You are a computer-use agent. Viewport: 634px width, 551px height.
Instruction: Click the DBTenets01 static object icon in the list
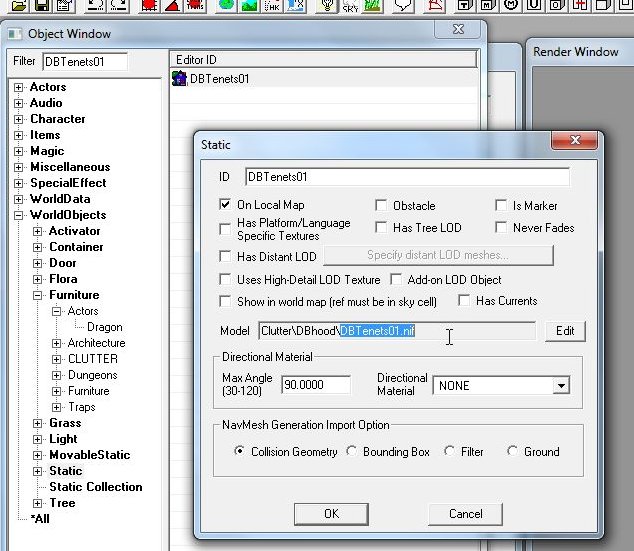point(179,78)
